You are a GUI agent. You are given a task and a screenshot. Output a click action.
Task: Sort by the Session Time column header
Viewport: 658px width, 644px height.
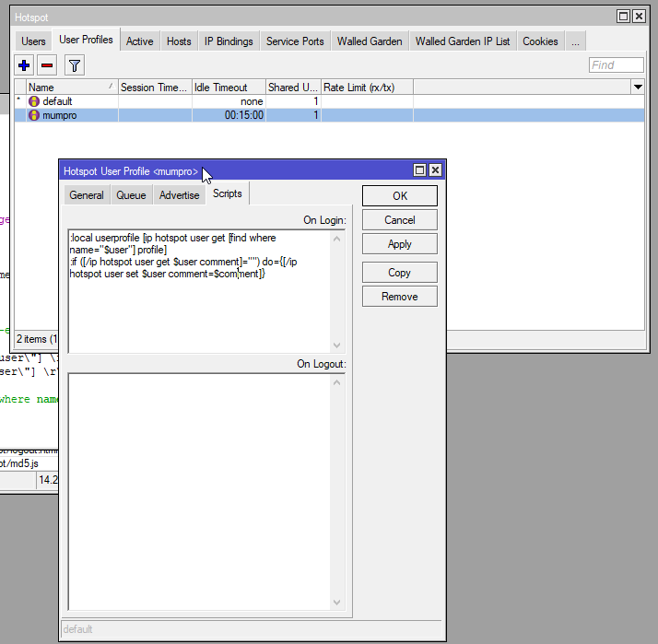(155, 88)
